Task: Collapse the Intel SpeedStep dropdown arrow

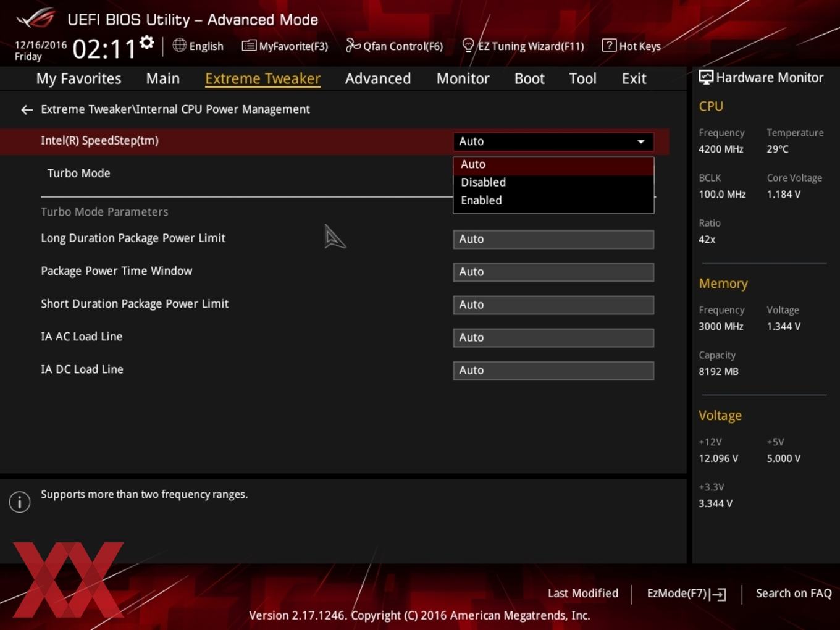Action: click(641, 141)
